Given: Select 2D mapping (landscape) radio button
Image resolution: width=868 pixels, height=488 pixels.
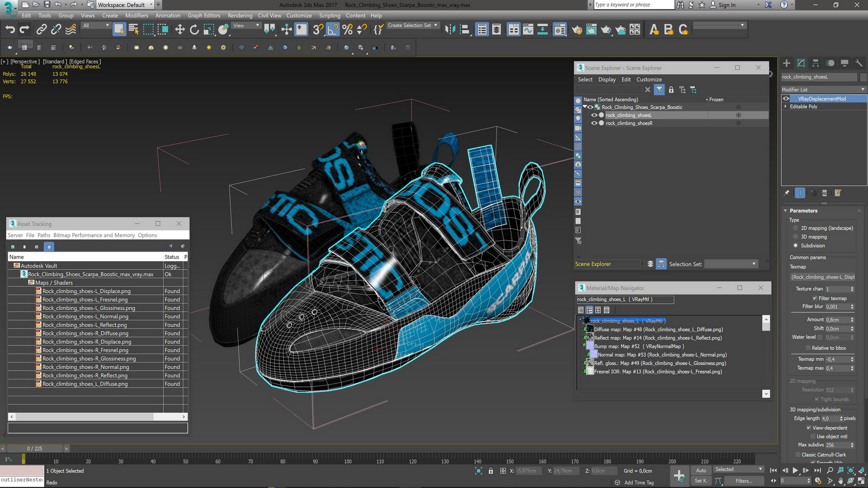Looking at the screenshot, I should [796, 228].
